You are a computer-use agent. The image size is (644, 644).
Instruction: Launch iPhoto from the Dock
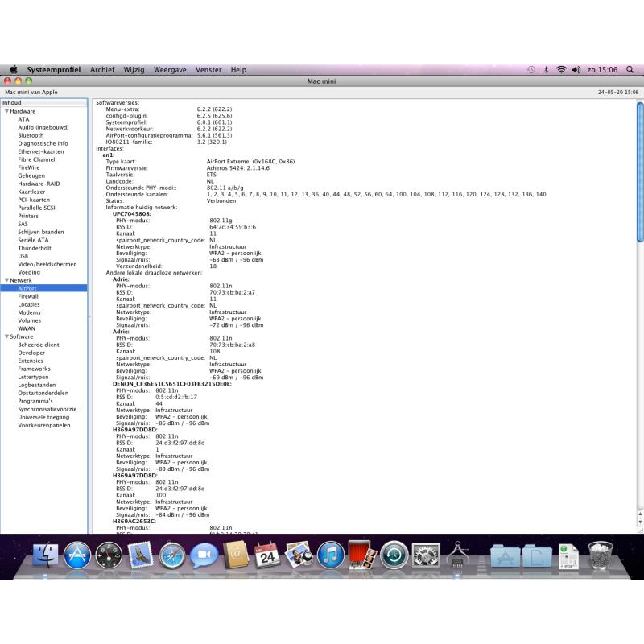tap(299, 555)
